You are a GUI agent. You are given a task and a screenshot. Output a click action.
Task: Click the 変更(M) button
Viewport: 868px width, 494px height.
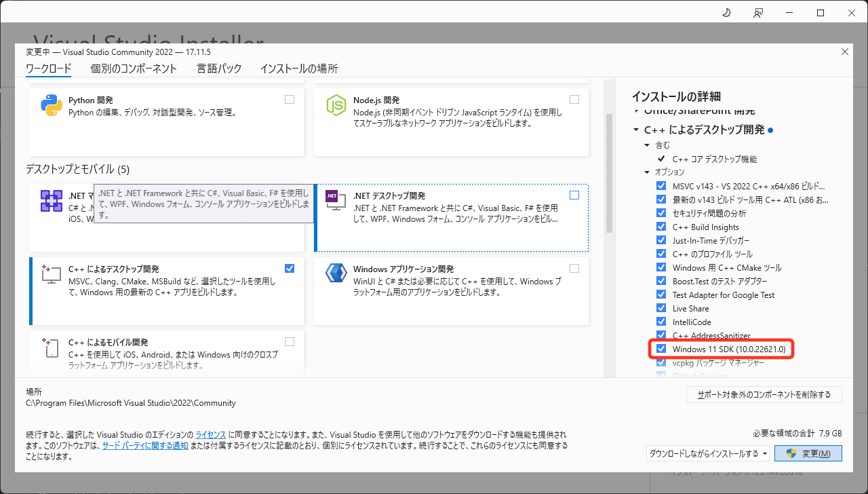(808, 453)
